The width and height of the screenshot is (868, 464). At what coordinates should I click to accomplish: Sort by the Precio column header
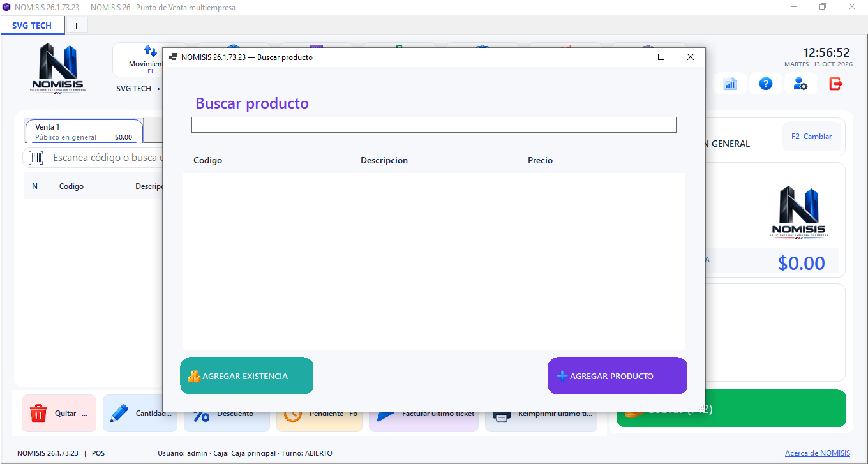(540, 160)
